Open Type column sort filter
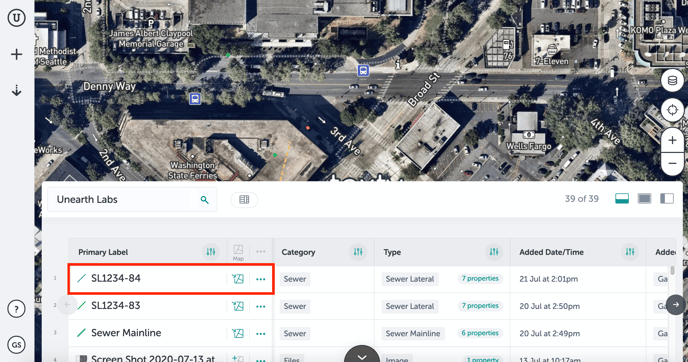This screenshot has width=688, height=362. pyautogui.click(x=494, y=252)
